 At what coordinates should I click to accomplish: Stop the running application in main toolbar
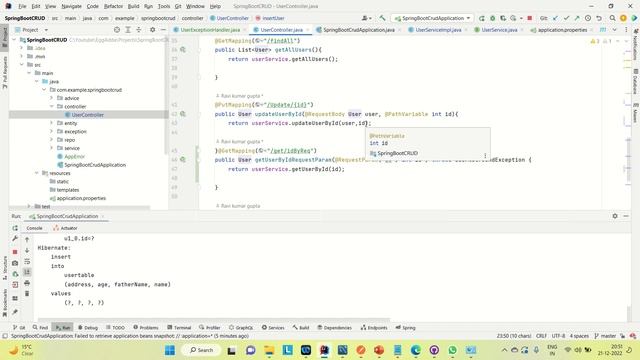(x=529, y=18)
